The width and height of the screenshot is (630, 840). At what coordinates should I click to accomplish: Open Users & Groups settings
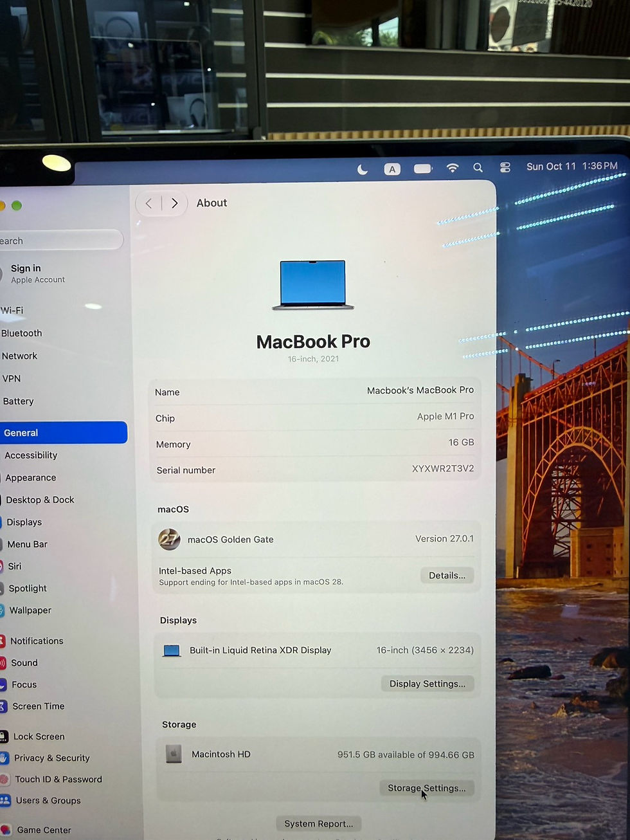click(x=48, y=800)
